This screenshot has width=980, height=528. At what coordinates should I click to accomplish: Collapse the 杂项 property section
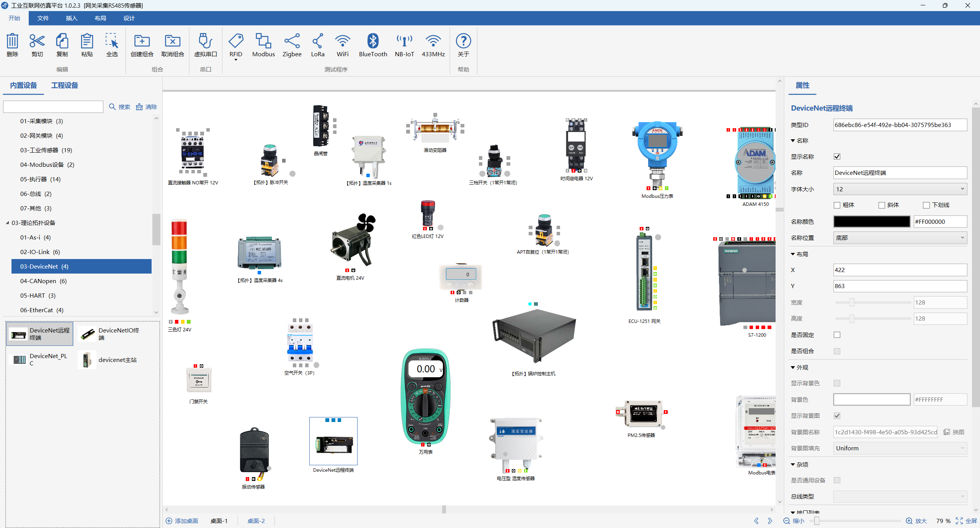(793, 464)
